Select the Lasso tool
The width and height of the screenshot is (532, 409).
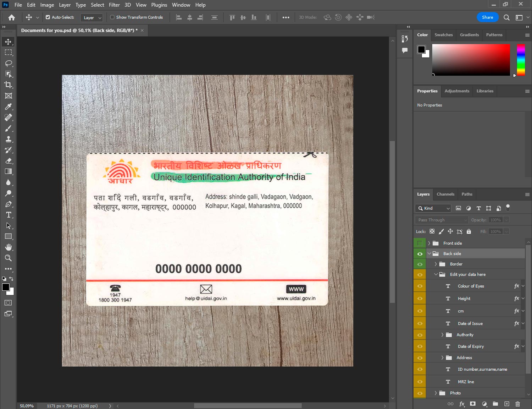(8, 63)
